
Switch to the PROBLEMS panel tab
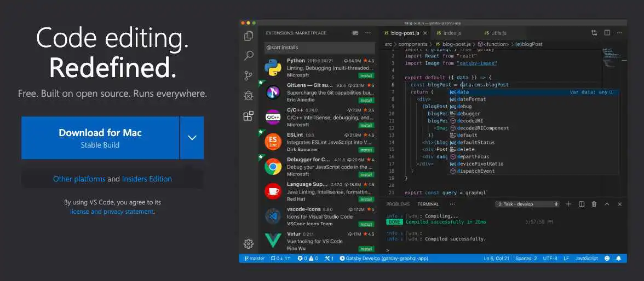point(398,204)
